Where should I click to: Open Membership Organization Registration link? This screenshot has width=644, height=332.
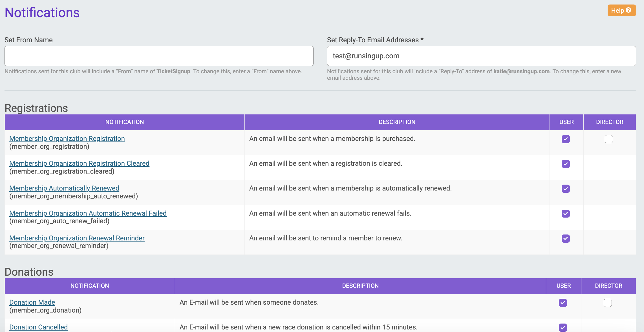click(67, 139)
